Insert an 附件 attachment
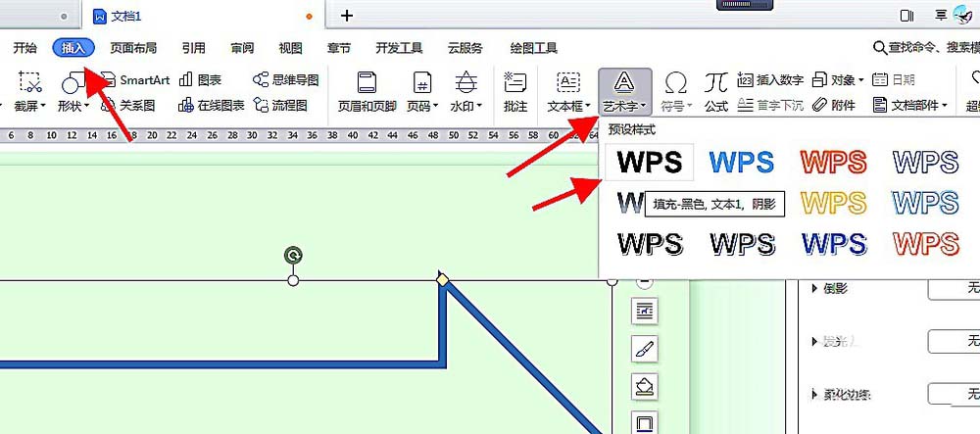Viewport: 980px width, 434px height. [x=834, y=106]
